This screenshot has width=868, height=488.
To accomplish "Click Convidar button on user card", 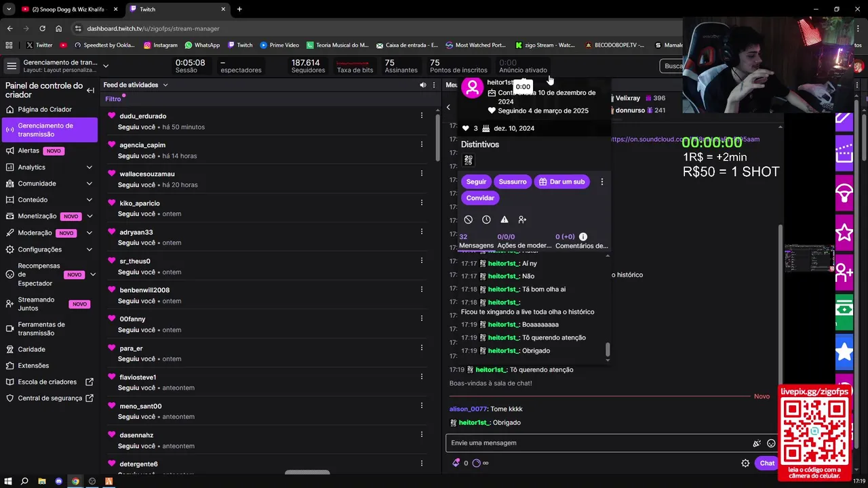I will [x=480, y=198].
